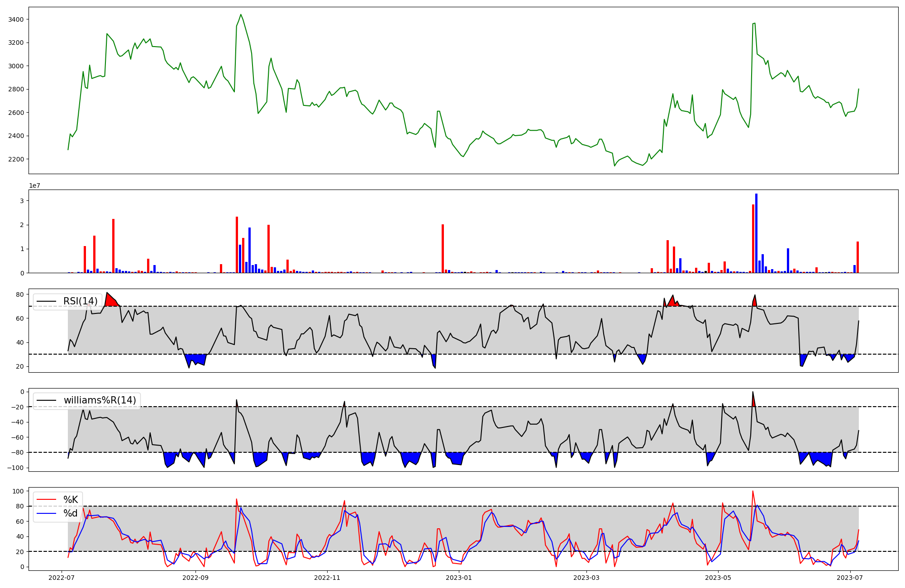Click the 2023-05 x-axis date label
The image size is (905, 588).
(718, 578)
